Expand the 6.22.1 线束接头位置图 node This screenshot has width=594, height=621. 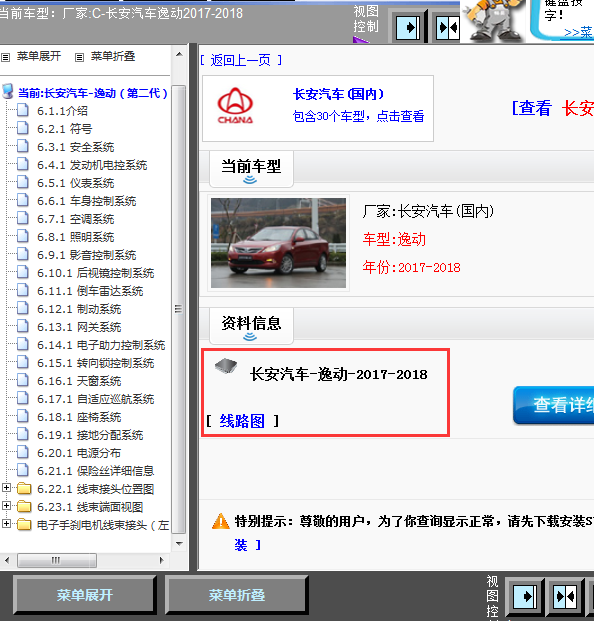6,488
